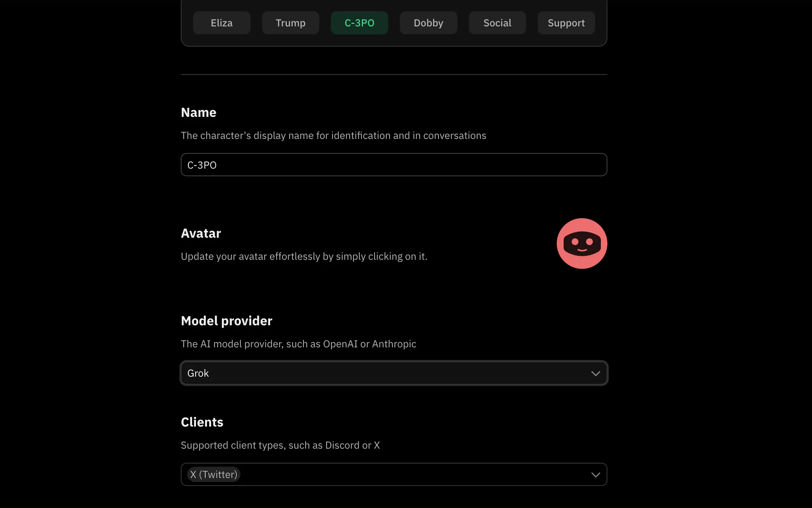Choose the Support character template
This screenshot has width=812, height=508.
(566, 23)
